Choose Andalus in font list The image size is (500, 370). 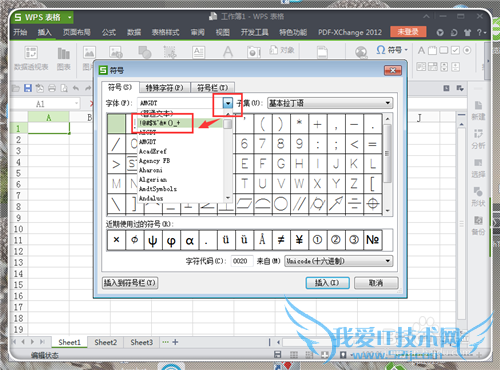[x=151, y=198]
